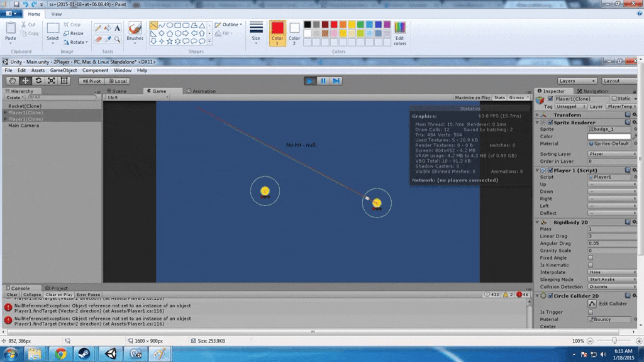This screenshot has height=362, width=644.
Task: Open Edit colors in Paint
Action: point(399,33)
